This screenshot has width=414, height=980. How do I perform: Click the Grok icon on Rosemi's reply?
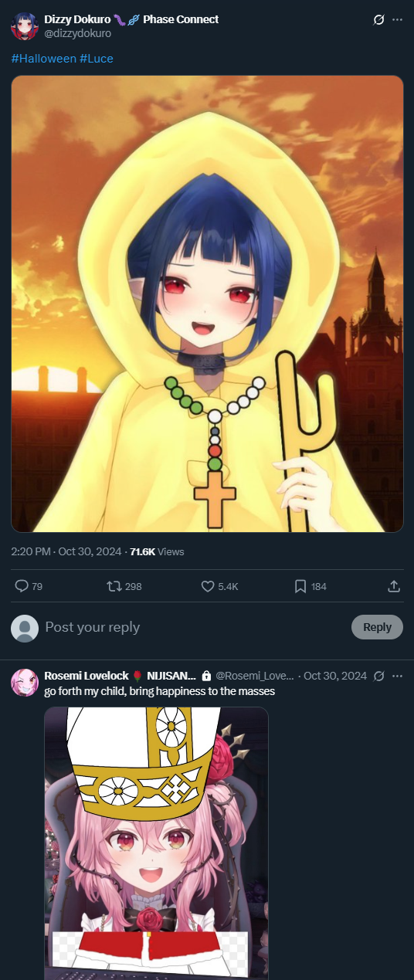click(x=378, y=676)
